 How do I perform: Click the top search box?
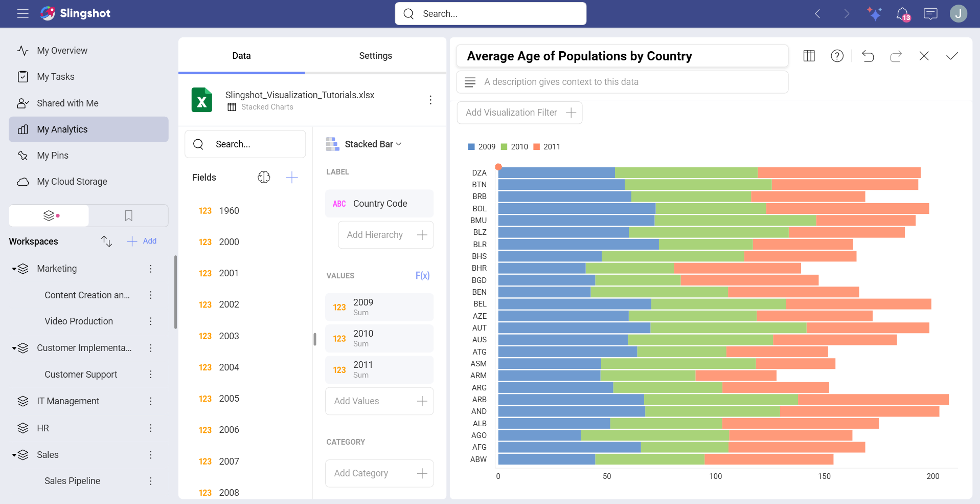pos(491,14)
